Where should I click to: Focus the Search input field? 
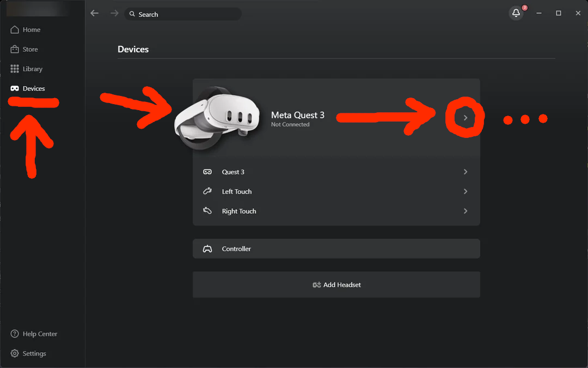pyautogui.click(x=183, y=14)
